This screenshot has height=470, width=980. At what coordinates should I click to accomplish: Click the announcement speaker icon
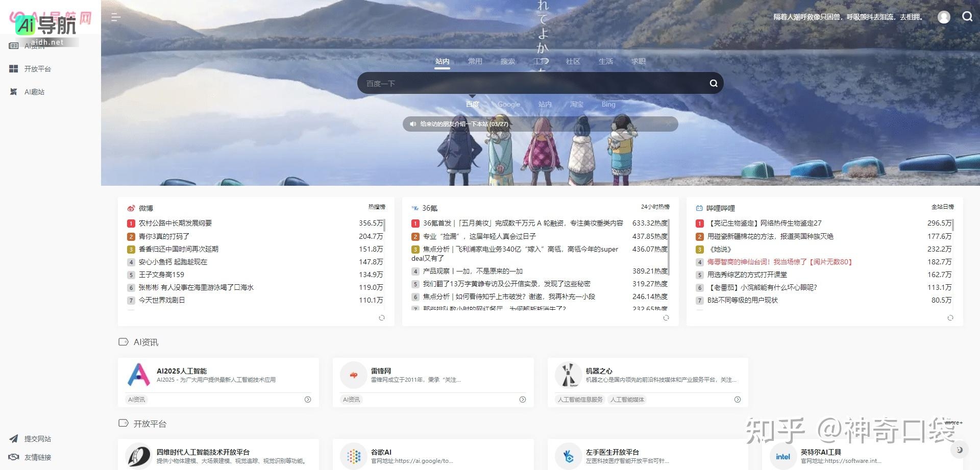coord(413,124)
